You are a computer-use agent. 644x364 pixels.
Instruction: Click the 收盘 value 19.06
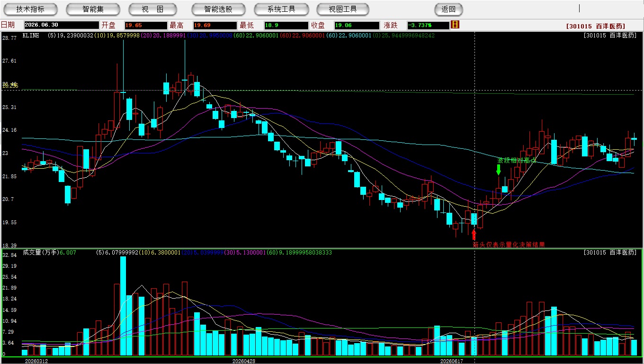357,25
